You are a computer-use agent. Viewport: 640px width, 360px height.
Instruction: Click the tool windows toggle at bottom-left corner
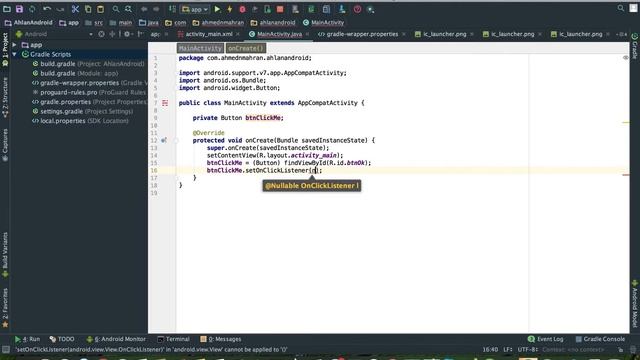[x=6, y=350]
